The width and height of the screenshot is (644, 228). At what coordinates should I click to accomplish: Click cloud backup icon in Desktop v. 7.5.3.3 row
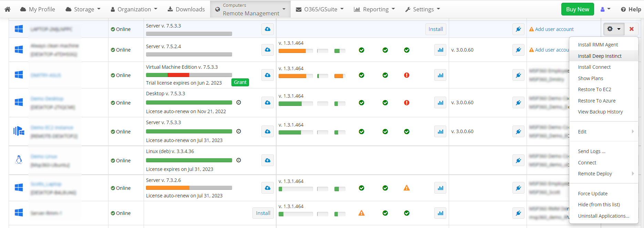(x=268, y=102)
